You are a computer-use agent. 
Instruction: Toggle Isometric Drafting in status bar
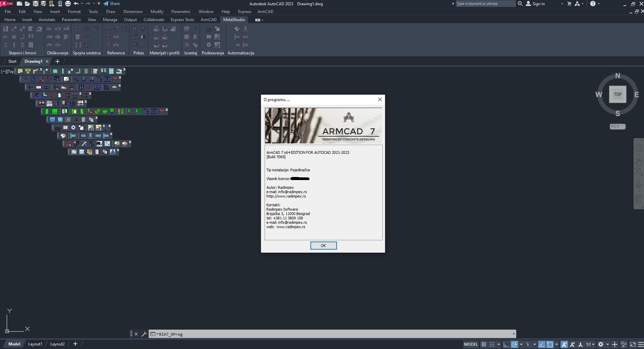point(528,344)
